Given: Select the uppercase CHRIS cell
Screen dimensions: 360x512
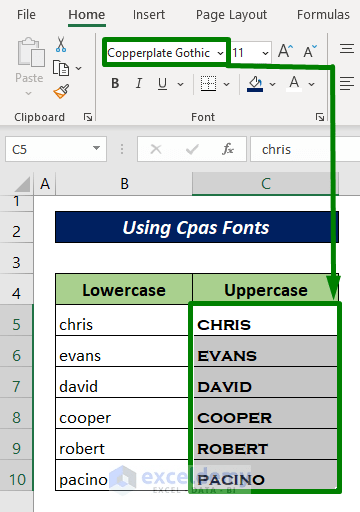Looking at the screenshot, I should click(265, 321).
